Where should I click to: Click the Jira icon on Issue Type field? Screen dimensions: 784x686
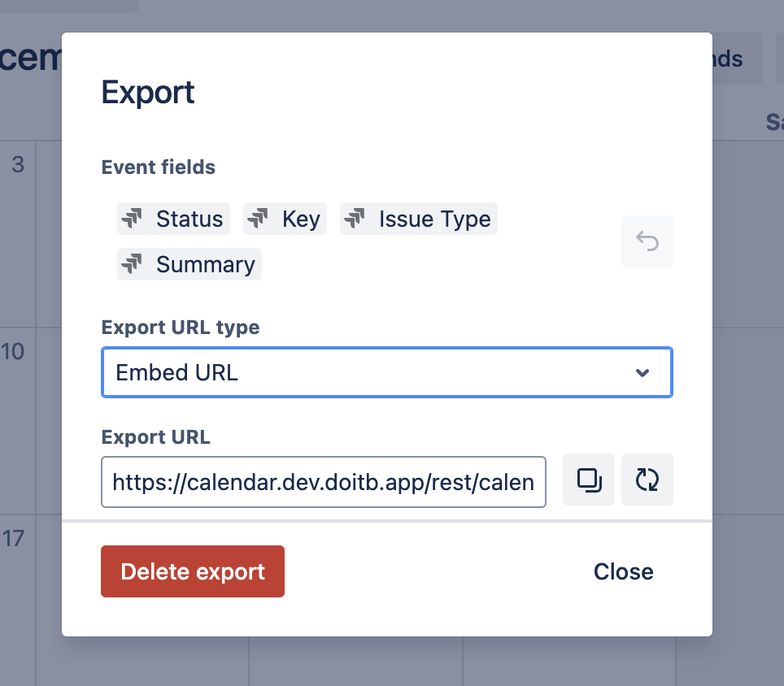click(x=354, y=219)
